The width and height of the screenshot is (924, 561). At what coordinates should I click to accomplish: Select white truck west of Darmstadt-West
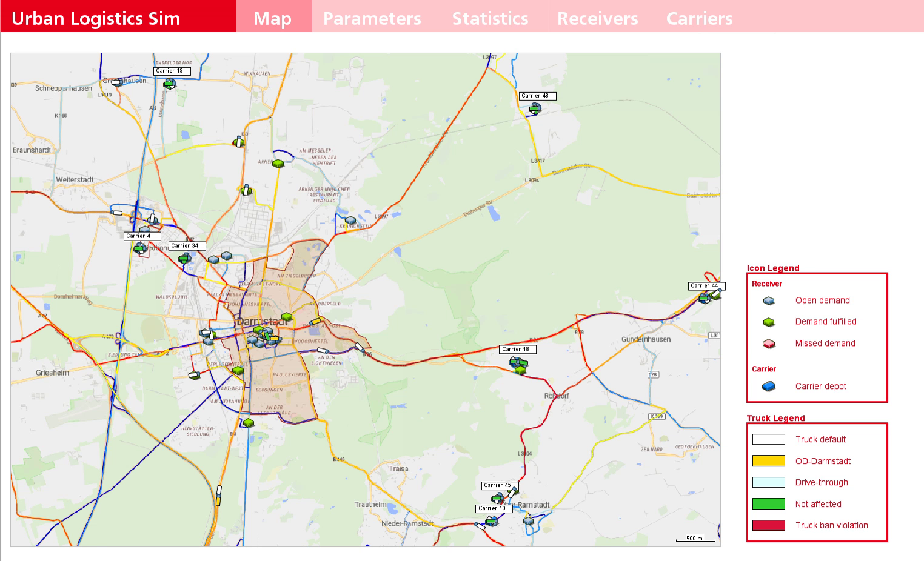point(194,375)
